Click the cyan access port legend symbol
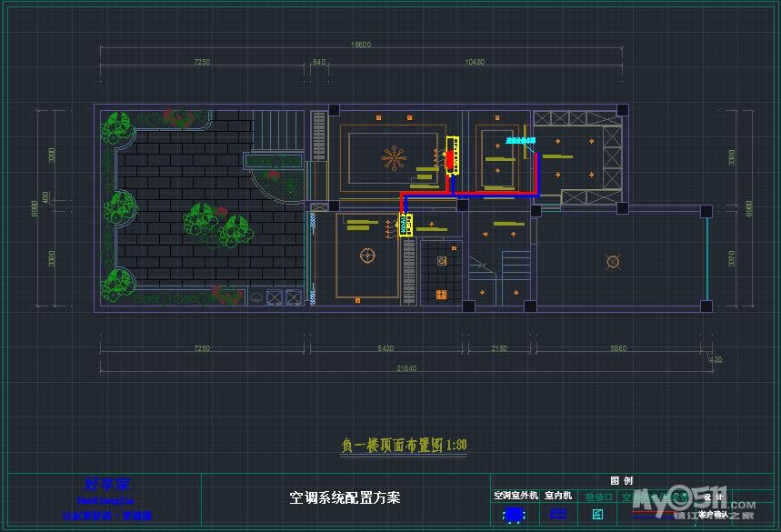 (597, 515)
